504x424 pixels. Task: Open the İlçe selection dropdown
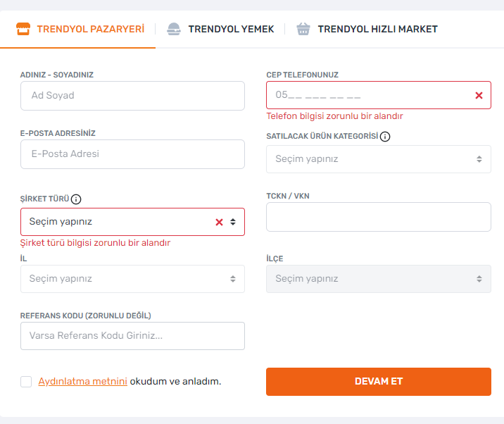[x=378, y=279]
